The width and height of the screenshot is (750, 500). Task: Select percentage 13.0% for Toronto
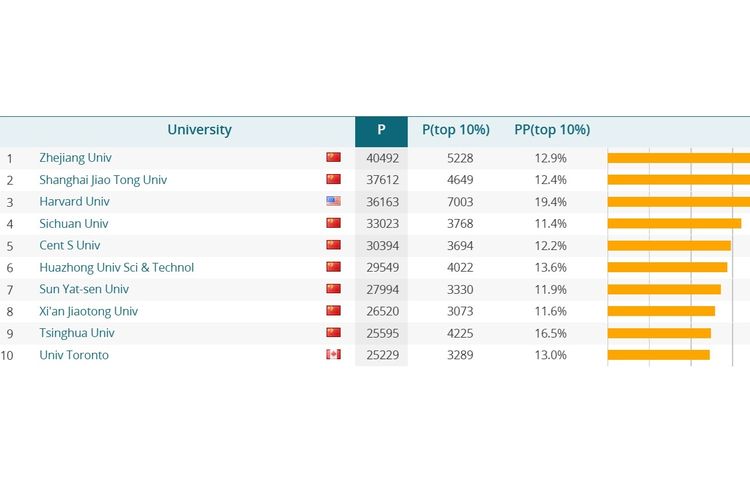tap(551, 355)
